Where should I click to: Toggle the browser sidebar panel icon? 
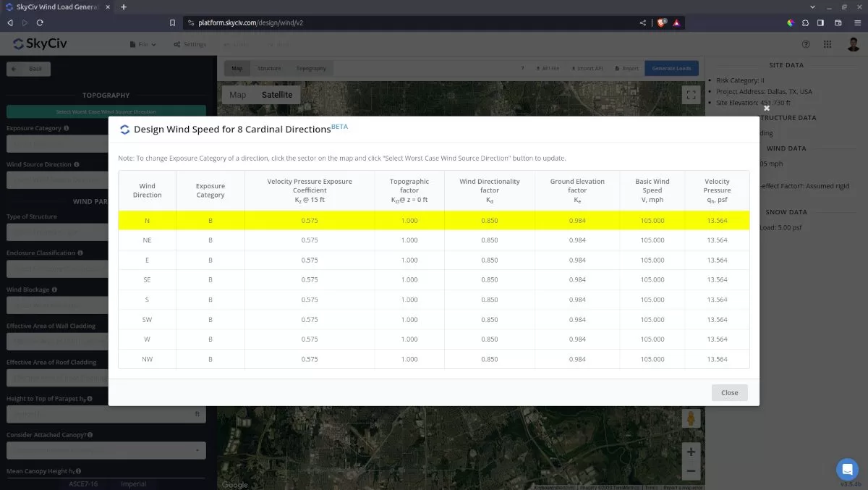[x=821, y=22]
